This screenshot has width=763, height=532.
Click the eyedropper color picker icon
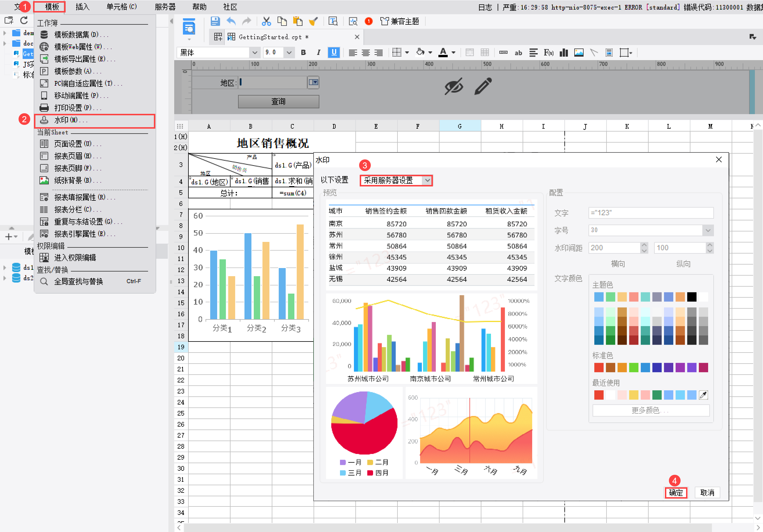[703, 395]
